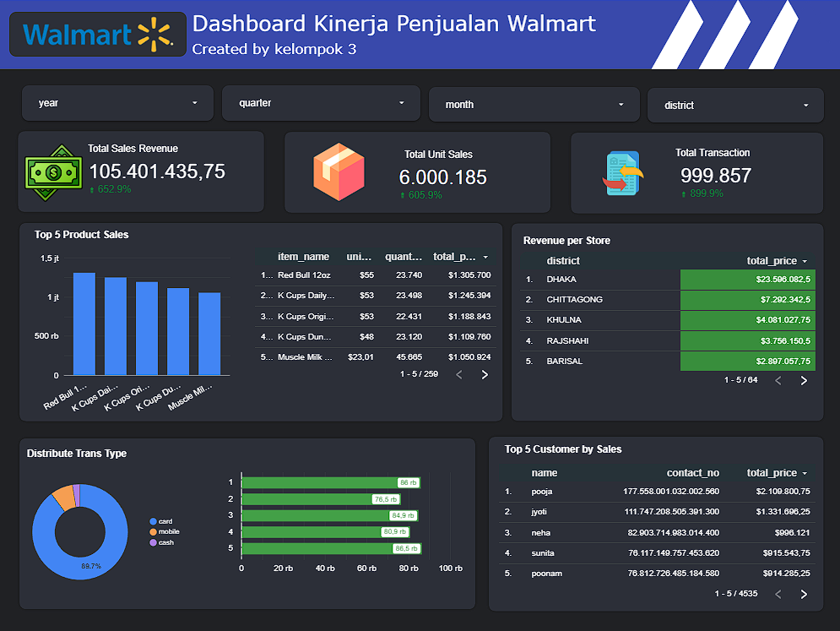Select the Red Bull 12oz row
Screen dimensions: 840x631
point(376,275)
